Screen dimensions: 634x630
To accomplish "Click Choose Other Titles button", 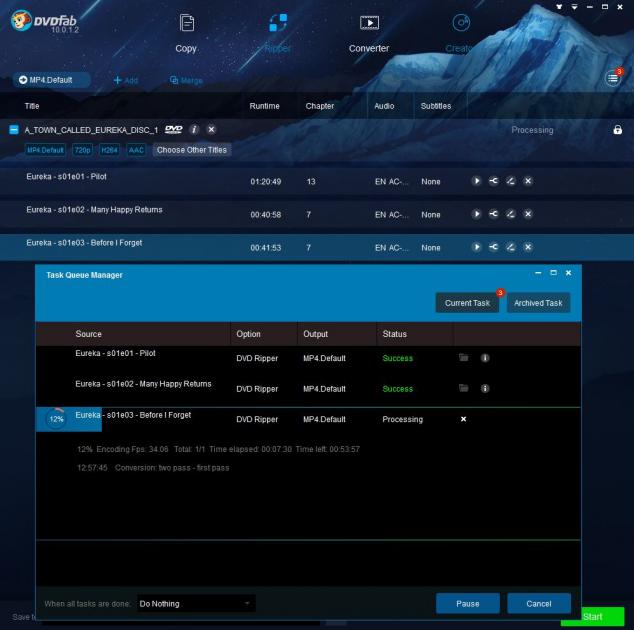I will (x=192, y=150).
